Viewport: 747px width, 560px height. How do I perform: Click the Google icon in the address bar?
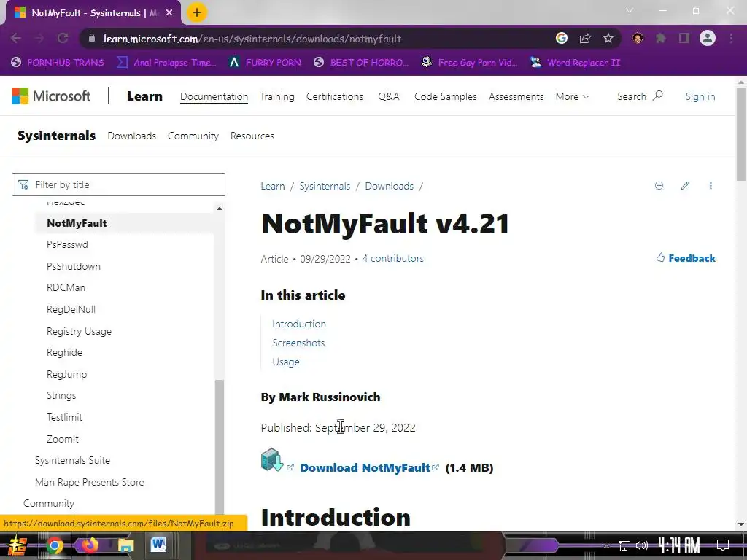(562, 38)
